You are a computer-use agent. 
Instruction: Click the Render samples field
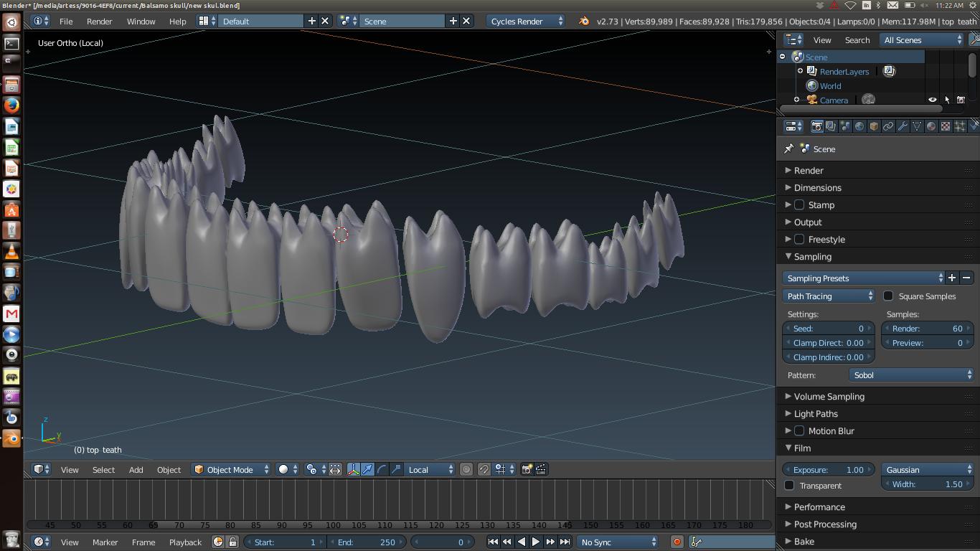coord(928,328)
